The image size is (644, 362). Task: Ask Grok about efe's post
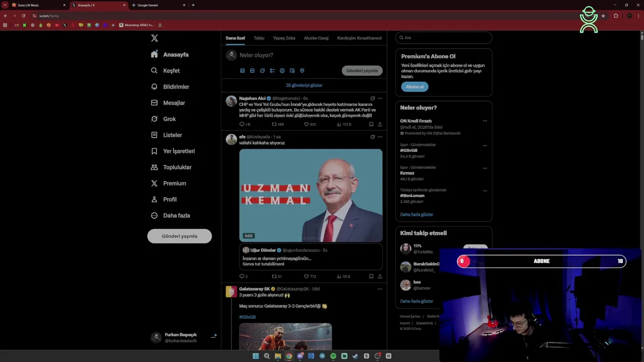(372, 137)
